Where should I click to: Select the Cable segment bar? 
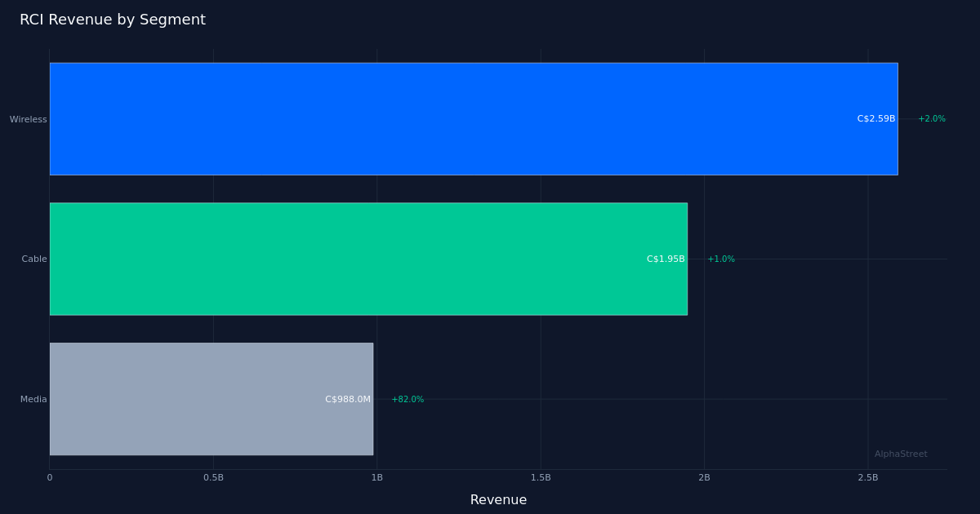point(367,259)
